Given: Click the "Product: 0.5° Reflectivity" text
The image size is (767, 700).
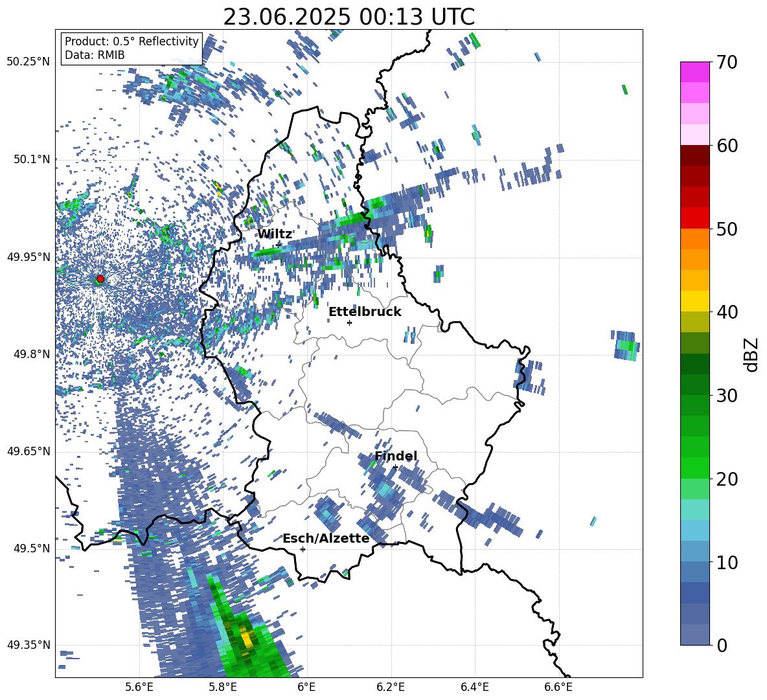Looking at the screenshot, I should [132, 41].
